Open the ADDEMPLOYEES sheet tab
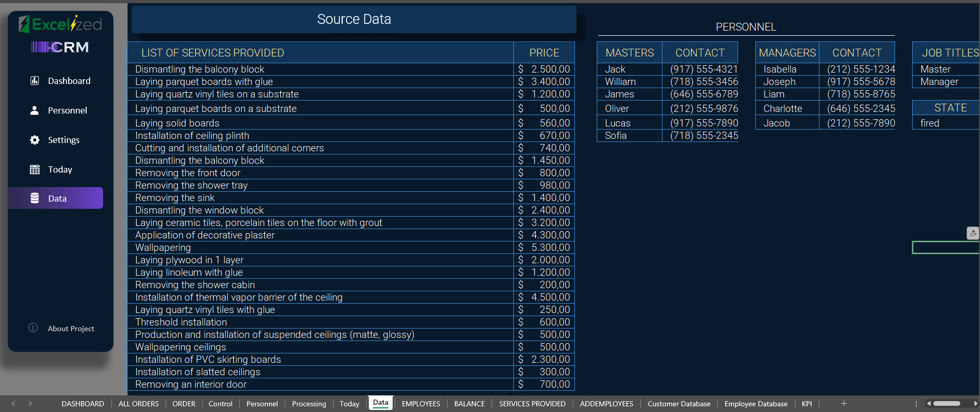The width and height of the screenshot is (980, 412). [x=607, y=404]
